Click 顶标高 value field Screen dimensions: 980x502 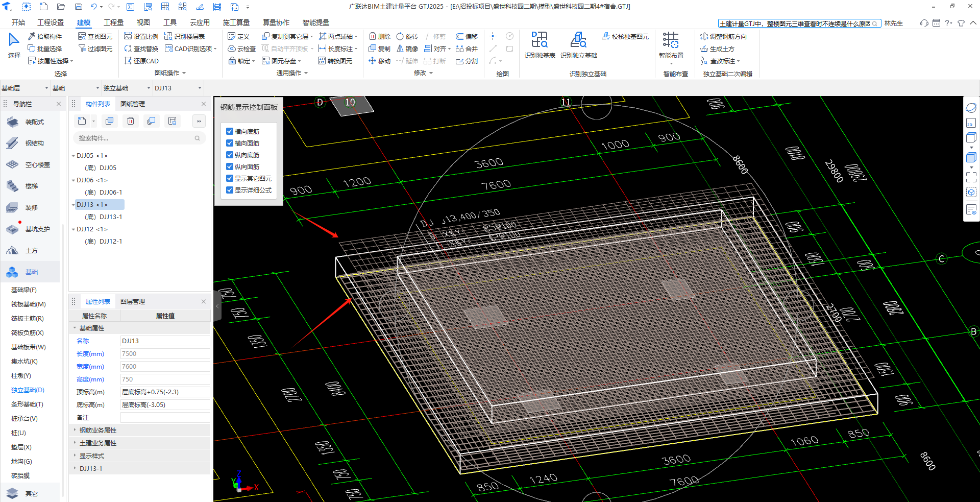[165, 392]
